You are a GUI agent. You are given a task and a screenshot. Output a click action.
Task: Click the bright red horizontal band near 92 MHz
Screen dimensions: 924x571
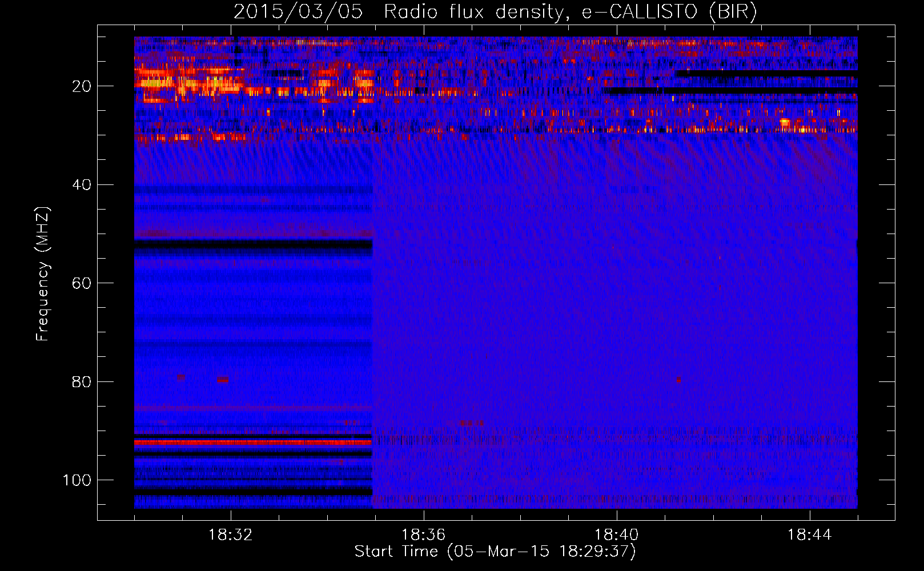pos(253,442)
